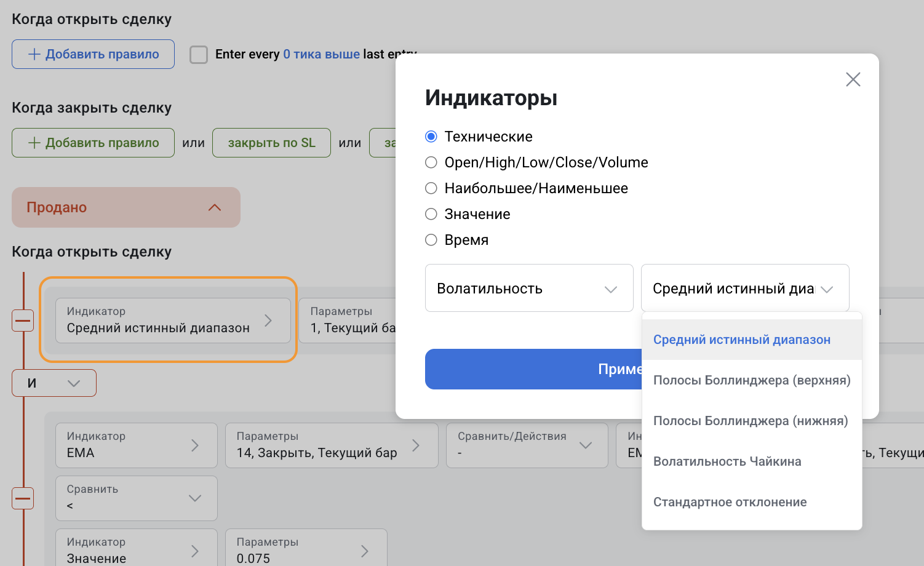Collapse the Продано section
Viewport: 924px width, 566px height.
click(126, 207)
